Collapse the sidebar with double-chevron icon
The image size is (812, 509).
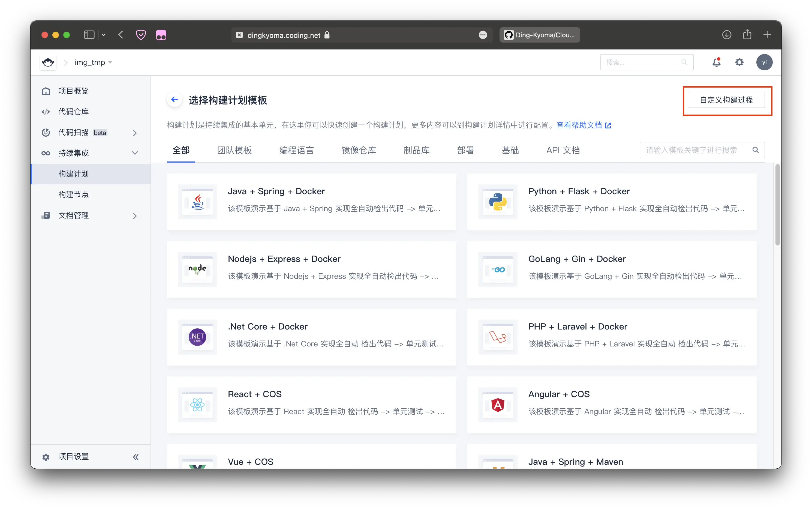136,457
